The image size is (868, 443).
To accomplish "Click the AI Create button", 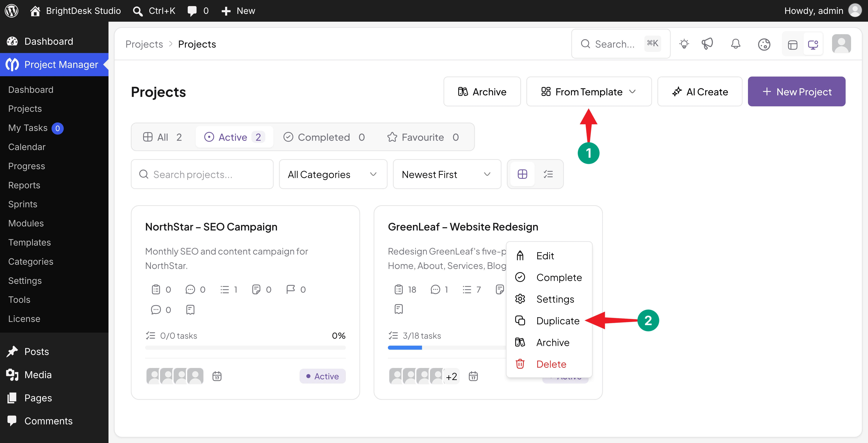I will pos(699,92).
